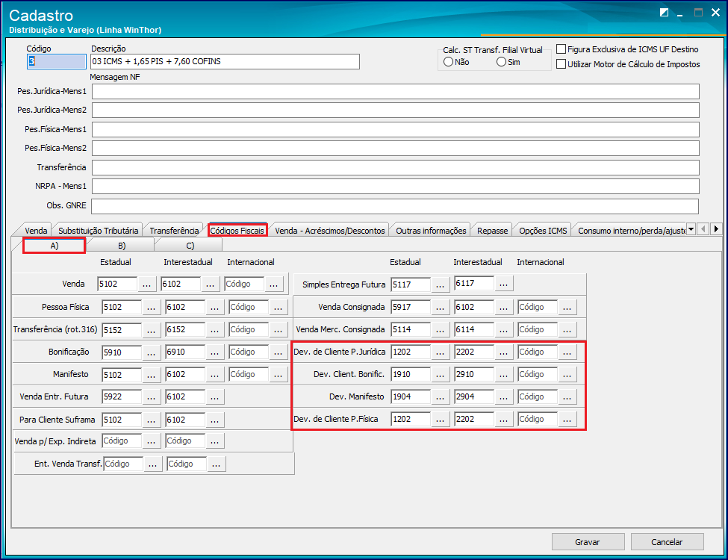The width and height of the screenshot is (728, 560).
Task: Select the Códigos Fiscais tab
Action: click(237, 230)
